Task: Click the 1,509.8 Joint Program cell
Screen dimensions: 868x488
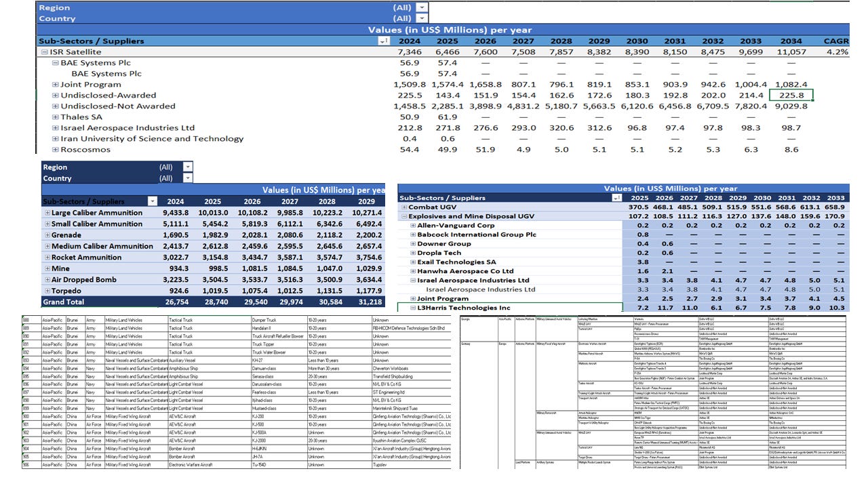Action: click(x=410, y=84)
